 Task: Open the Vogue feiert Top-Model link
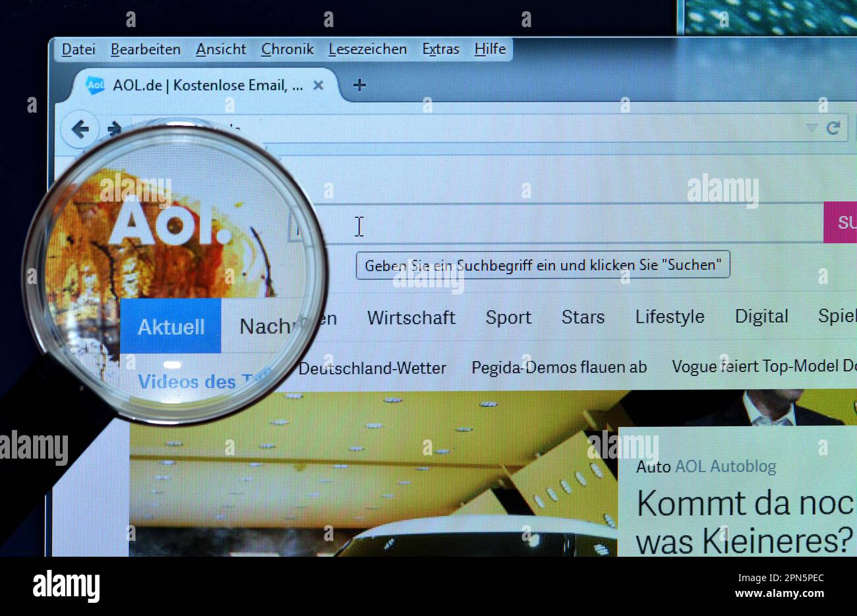tap(764, 366)
